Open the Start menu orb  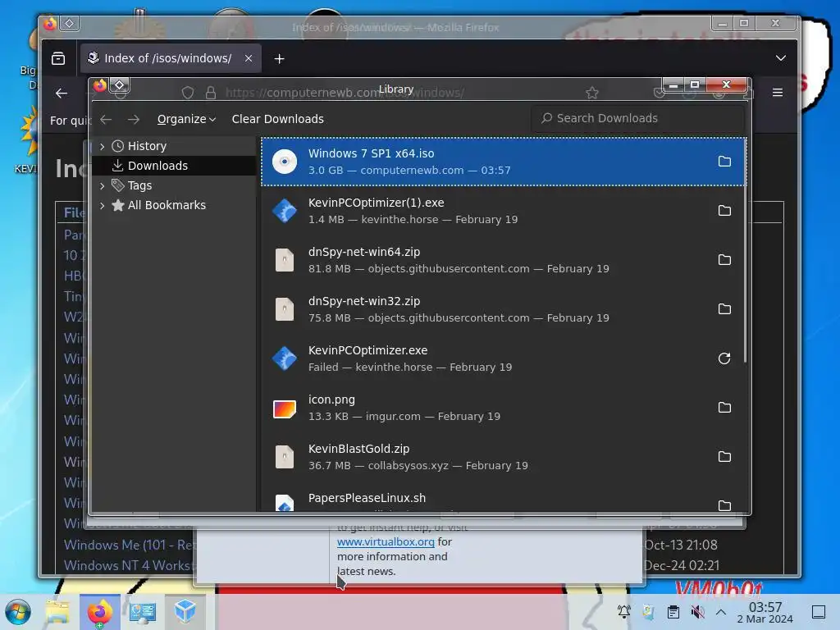tap(18, 612)
